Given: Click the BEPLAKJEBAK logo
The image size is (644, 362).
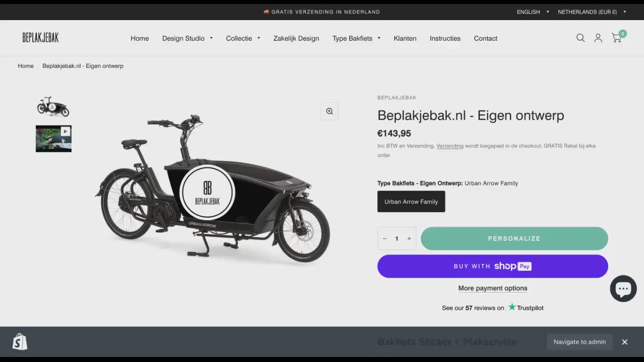Looking at the screenshot, I should [x=40, y=38].
